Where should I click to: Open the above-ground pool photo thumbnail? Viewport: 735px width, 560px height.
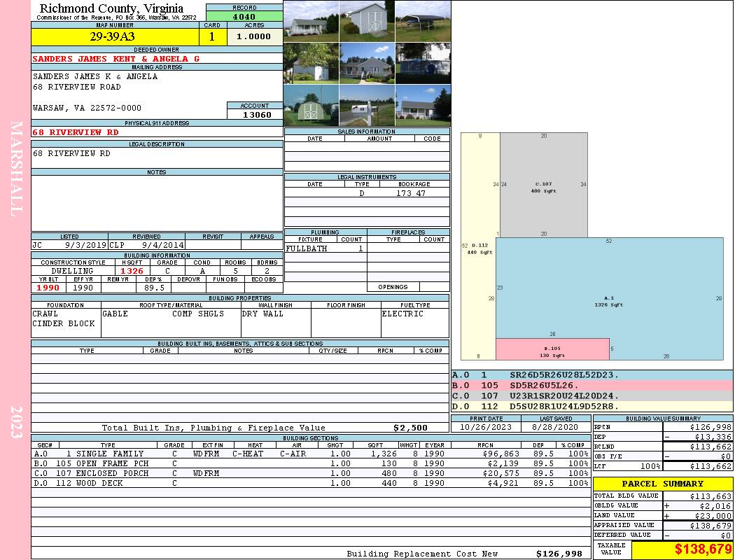coord(423,63)
